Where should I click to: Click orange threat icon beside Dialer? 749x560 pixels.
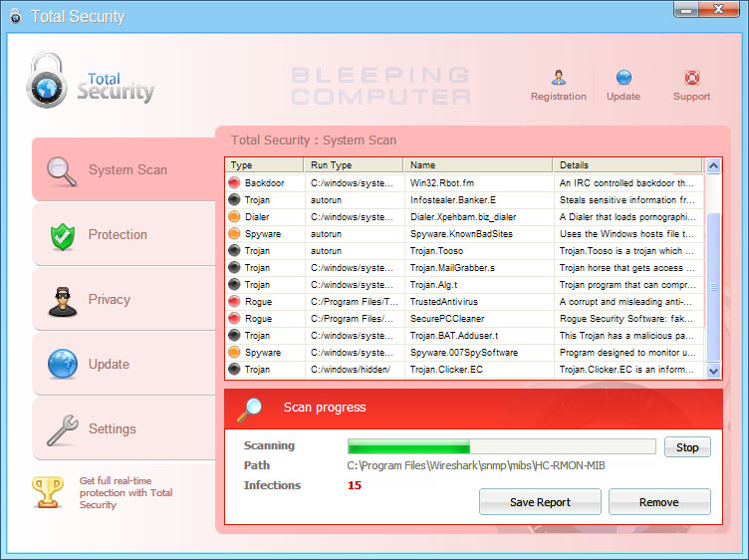[x=234, y=216]
